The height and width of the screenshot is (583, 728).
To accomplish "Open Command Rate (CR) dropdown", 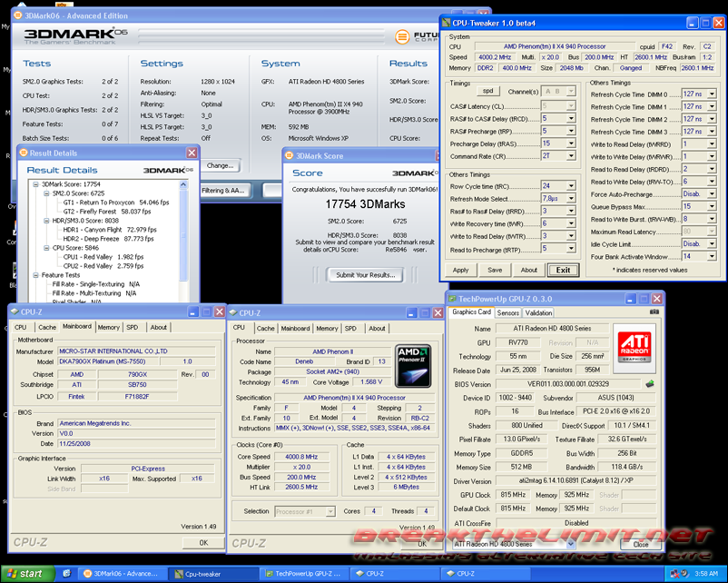I will point(571,156).
